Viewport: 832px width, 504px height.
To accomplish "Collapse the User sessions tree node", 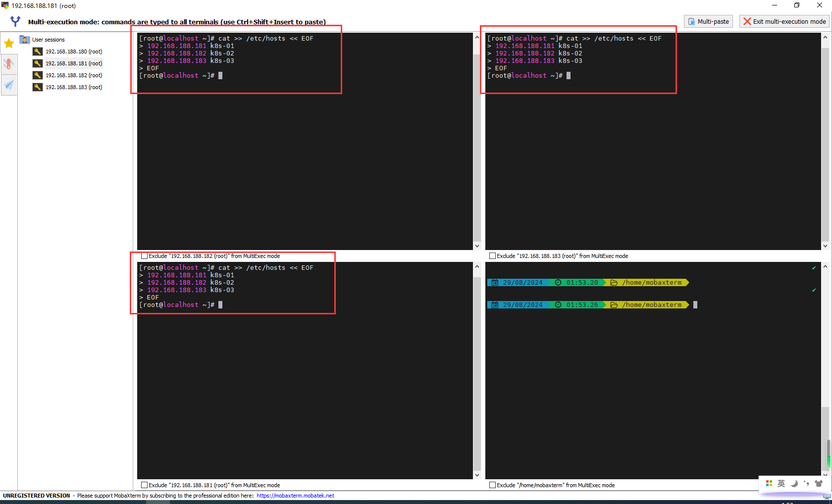I will point(48,40).
